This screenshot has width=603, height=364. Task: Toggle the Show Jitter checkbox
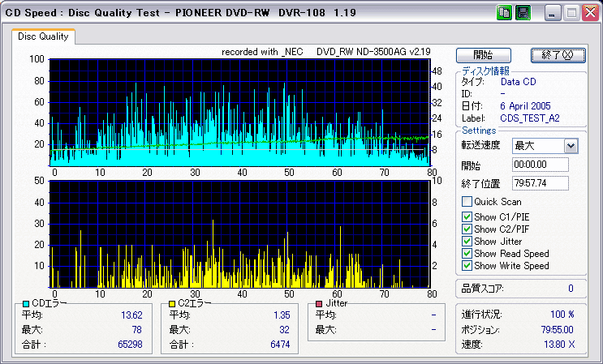467,242
